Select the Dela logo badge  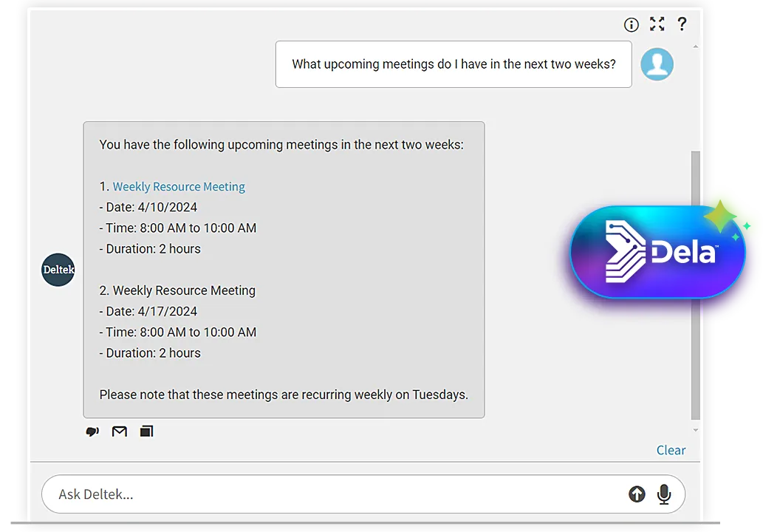click(x=657, y=251)
